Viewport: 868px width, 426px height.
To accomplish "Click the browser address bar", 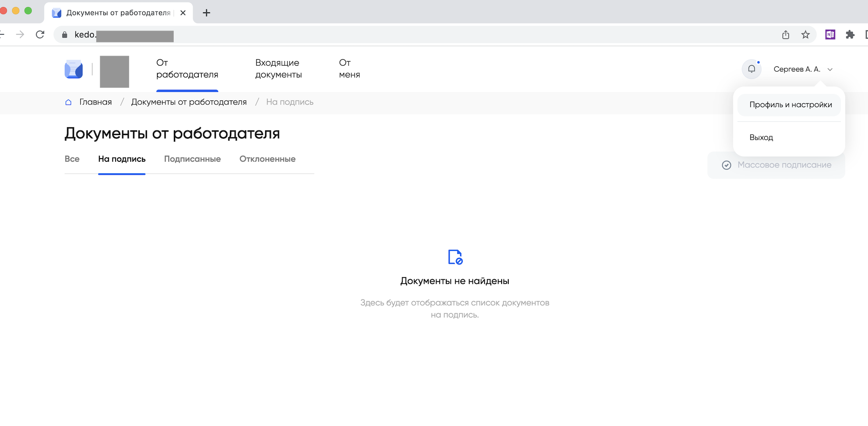I will 397,35.
